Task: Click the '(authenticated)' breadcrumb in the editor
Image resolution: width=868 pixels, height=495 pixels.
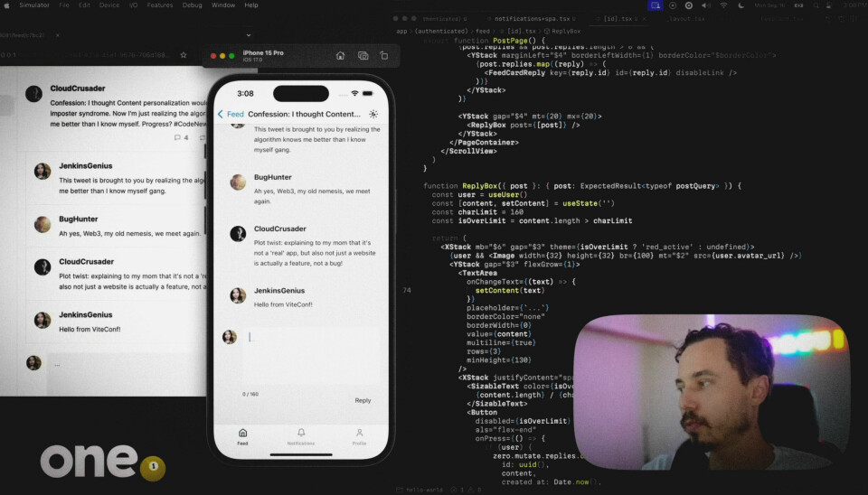Action: tap(441, 32)
